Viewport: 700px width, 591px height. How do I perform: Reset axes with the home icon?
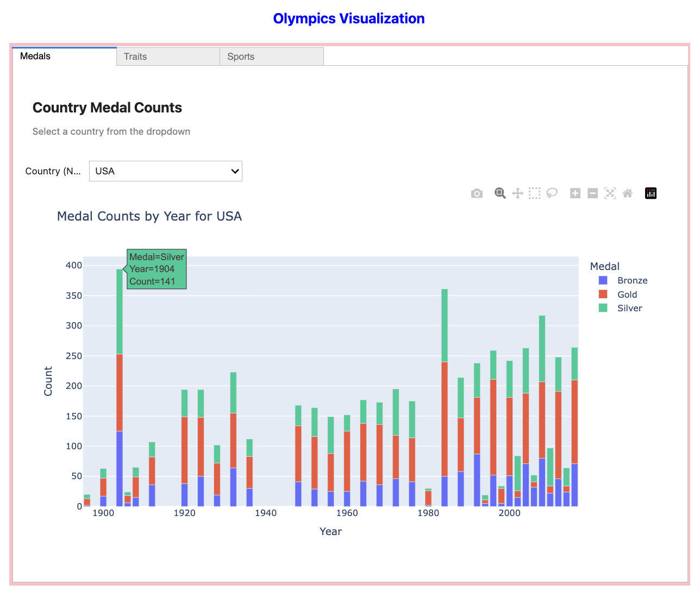tap(628, 193)
